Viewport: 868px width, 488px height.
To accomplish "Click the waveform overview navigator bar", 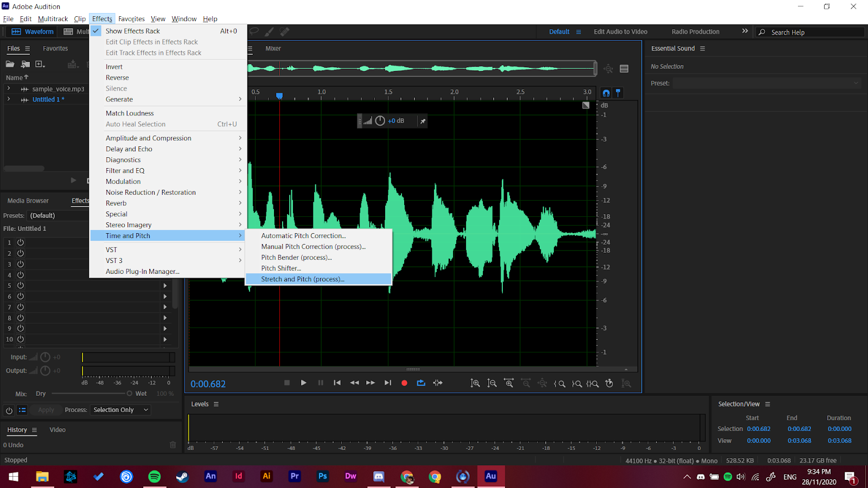I will click(422, 68).
